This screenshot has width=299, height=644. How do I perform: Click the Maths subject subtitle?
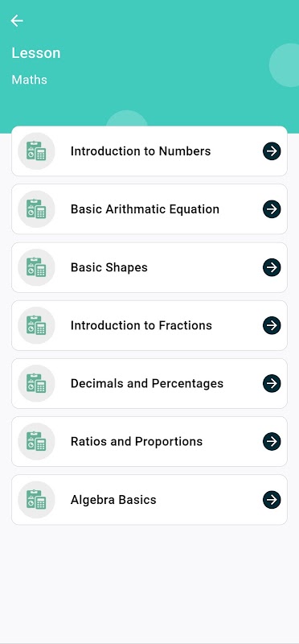tap(29, 80)
